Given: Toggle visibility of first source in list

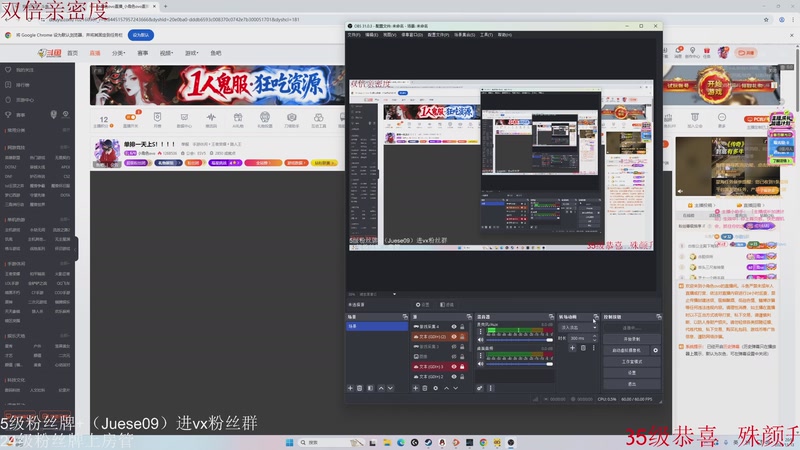Looking at the screenshot, I should (454, 327).
